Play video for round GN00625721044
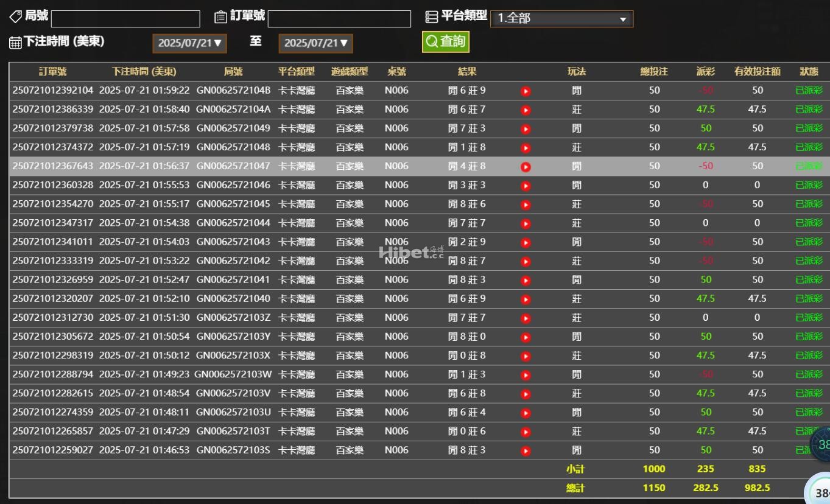 (526, 223)
